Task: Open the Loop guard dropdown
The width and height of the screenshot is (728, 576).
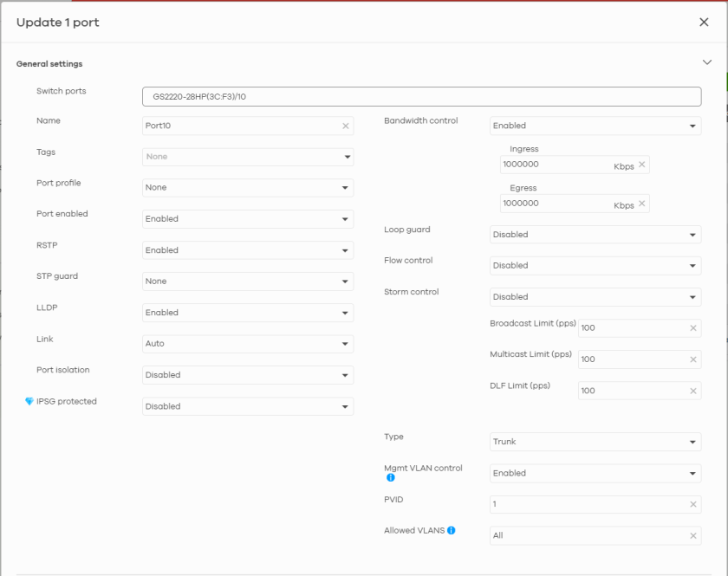Action: point(595,235)
